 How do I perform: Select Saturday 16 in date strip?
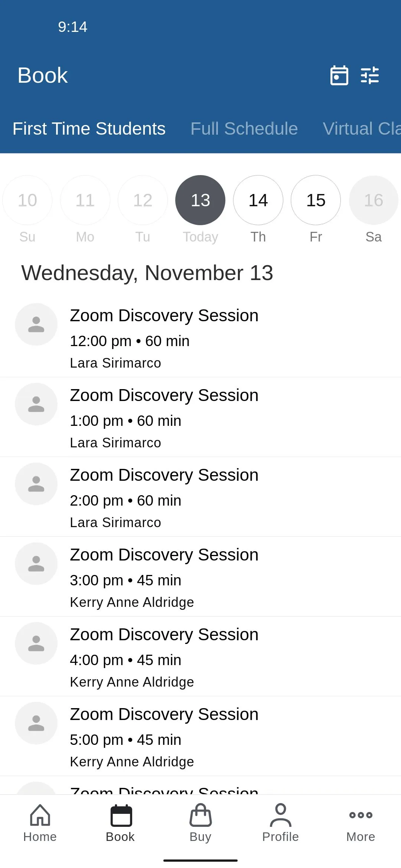pos(374,200)
